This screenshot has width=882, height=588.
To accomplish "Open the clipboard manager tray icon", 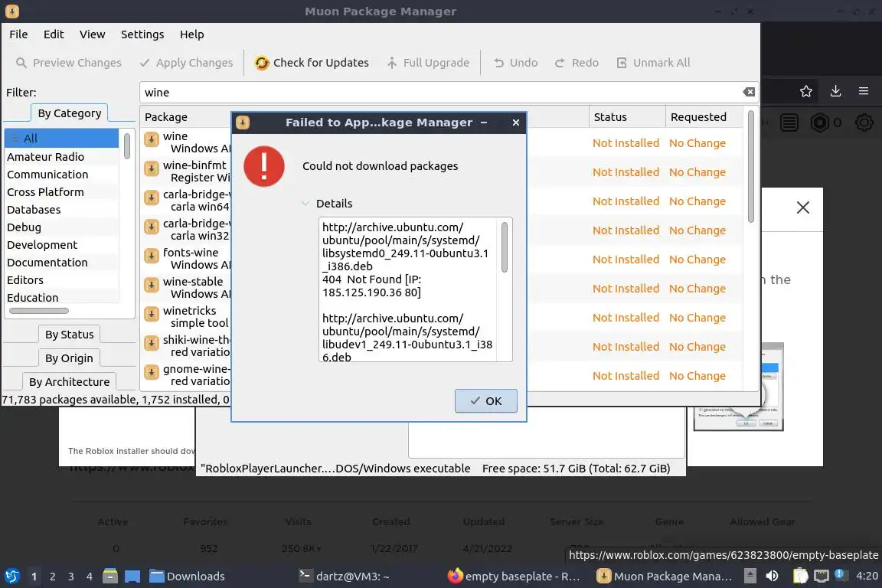I will click(800, 576).
